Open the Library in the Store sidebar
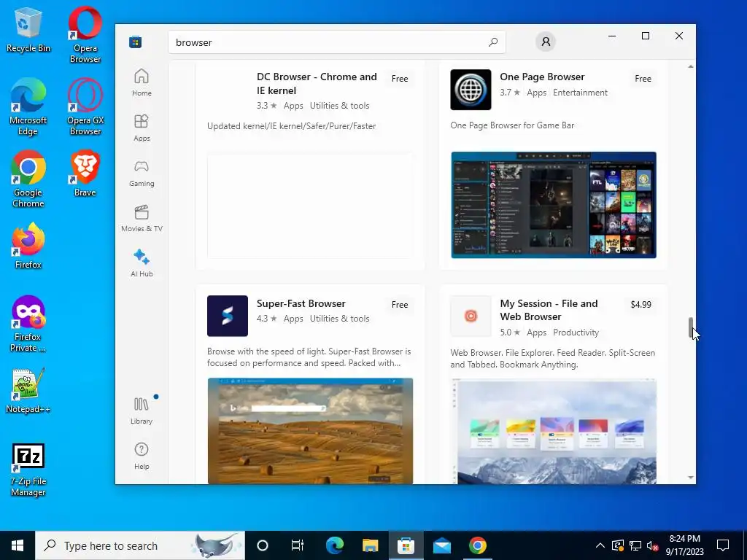Screen dimensions: 747x560 pyautogui.click(x=142, y=411)
